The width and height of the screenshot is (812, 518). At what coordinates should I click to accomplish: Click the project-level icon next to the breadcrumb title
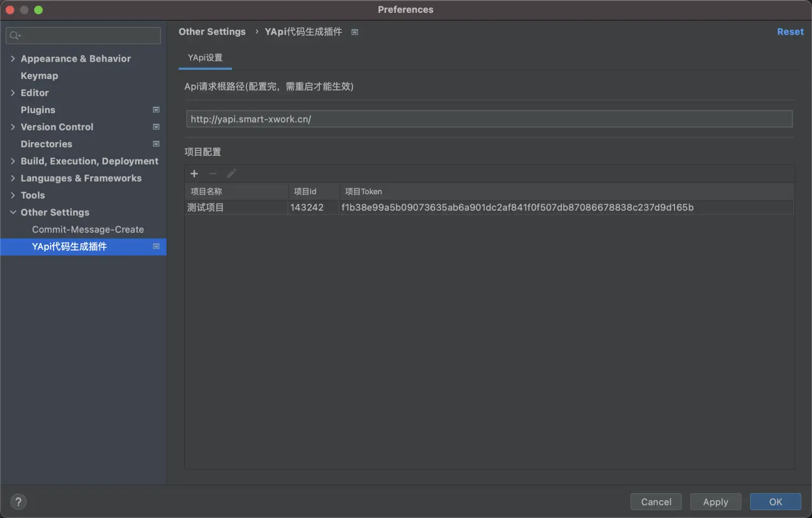point(355,32)
